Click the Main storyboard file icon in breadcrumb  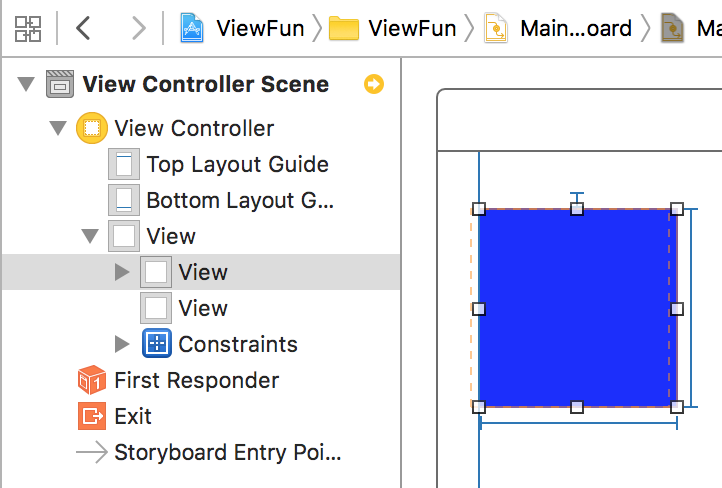pyautogui.click(x=495, y=29)
